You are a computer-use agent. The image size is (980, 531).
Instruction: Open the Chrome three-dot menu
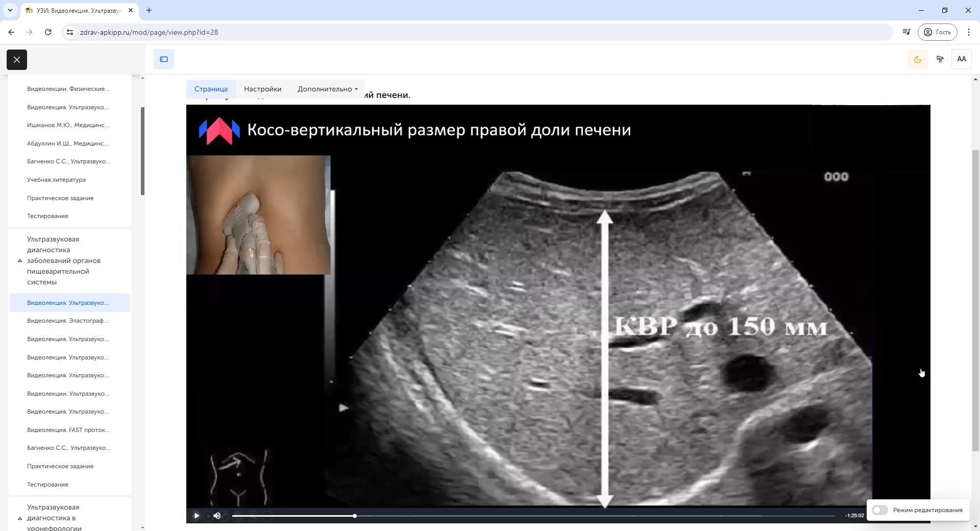[x=968, y=32]
